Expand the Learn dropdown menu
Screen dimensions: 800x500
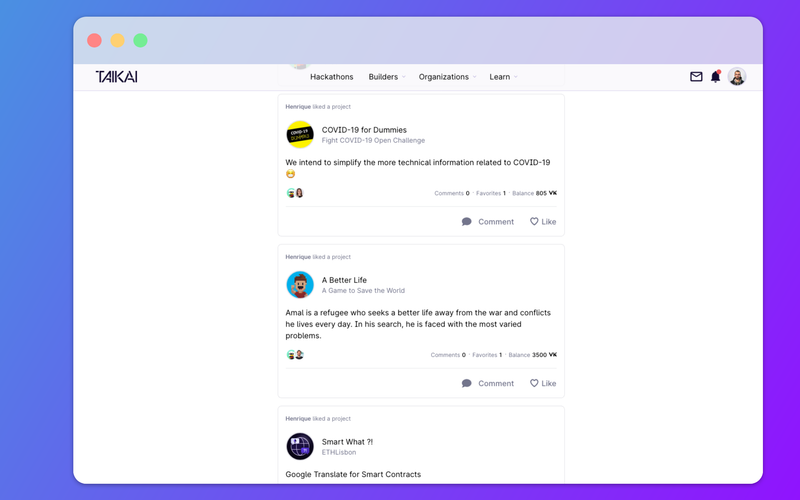point(503,77)
